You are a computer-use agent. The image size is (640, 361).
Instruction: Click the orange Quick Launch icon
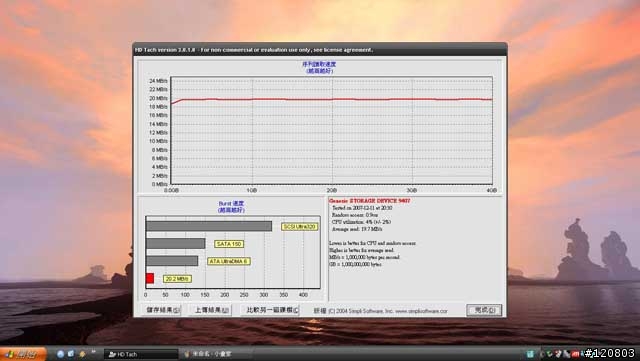[x=82, y=354]
